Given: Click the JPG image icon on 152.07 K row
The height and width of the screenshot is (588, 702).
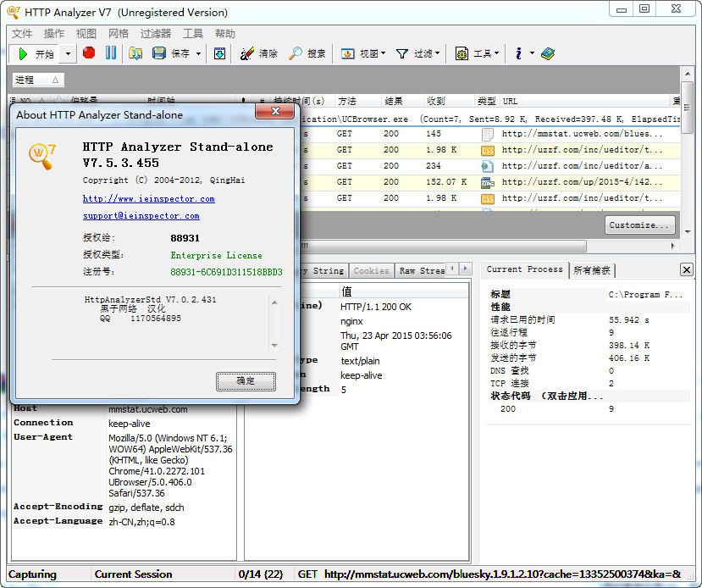Looking at the screenshot, I should point(487,183).
